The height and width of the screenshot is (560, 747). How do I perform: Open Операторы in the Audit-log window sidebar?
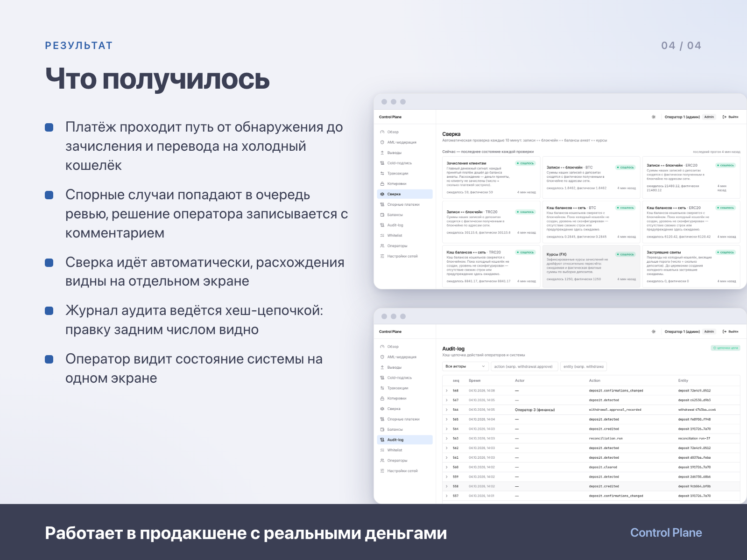click(405, 461)
